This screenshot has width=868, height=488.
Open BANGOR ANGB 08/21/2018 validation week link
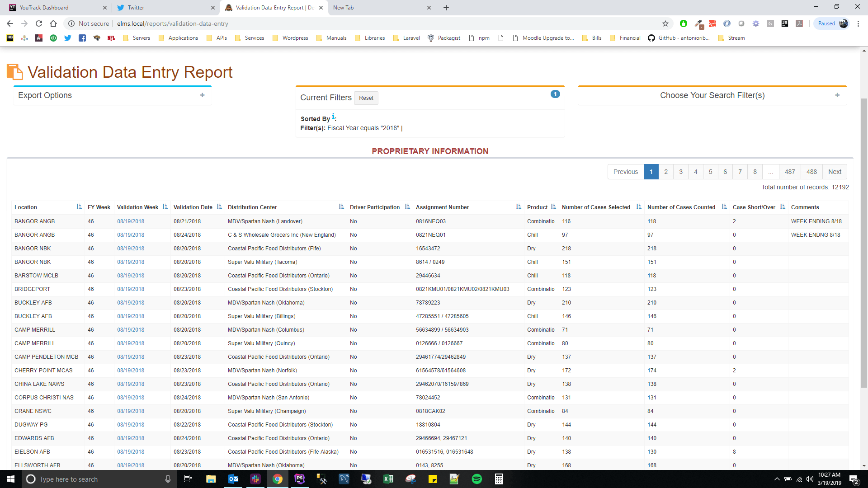click(x=131, y=221)
